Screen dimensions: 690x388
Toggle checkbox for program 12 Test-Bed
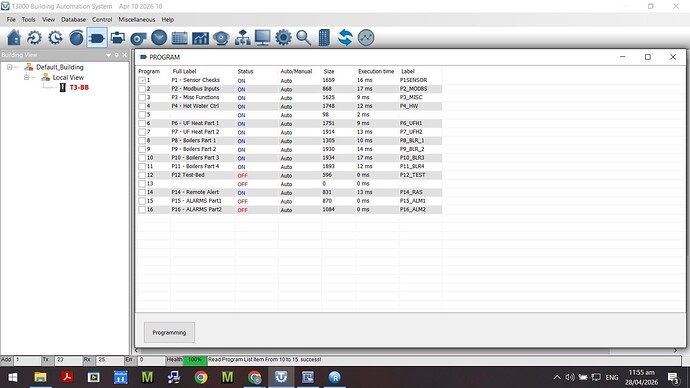[142, 175]
